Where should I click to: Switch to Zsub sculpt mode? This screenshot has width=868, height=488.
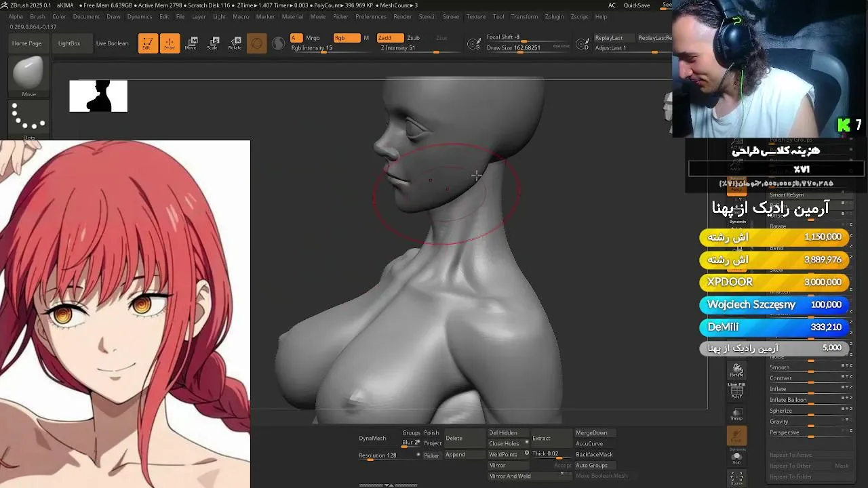click(413, 38)
